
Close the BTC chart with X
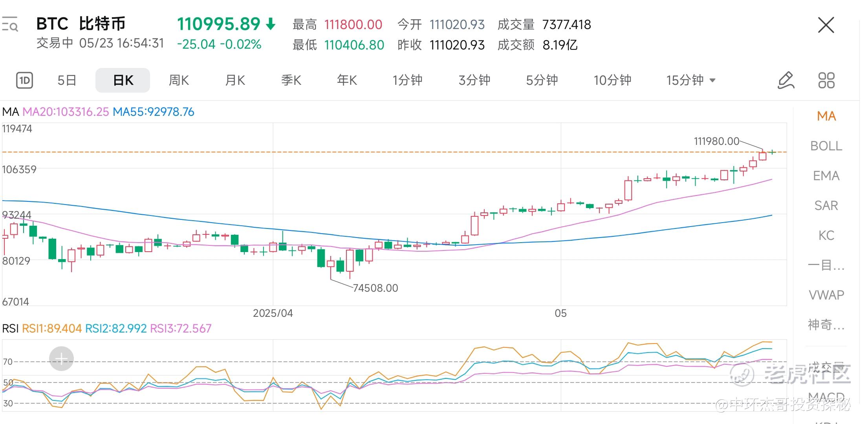pos(826,25)
